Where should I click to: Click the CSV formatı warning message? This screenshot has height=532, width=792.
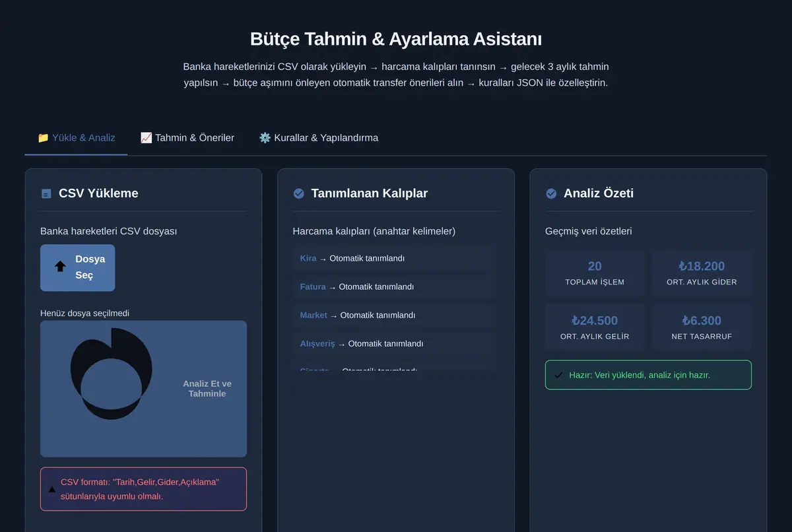click(x=143, y=489)
